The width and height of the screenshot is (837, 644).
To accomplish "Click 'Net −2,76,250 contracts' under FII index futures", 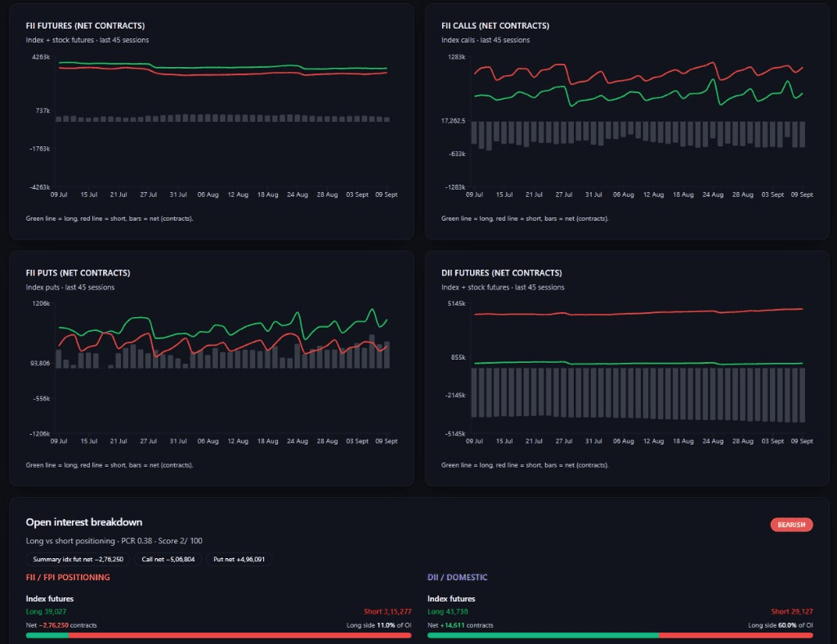I will (61, 625).
